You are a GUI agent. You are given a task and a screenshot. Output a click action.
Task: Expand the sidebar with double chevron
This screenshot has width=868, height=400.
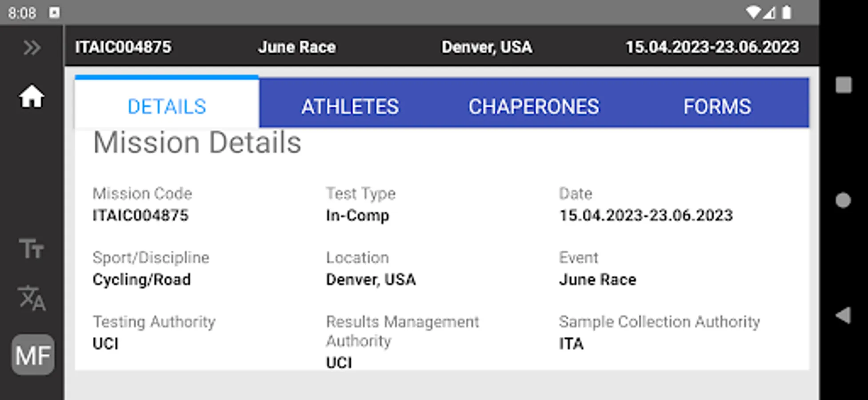click(x=32, y=48)
